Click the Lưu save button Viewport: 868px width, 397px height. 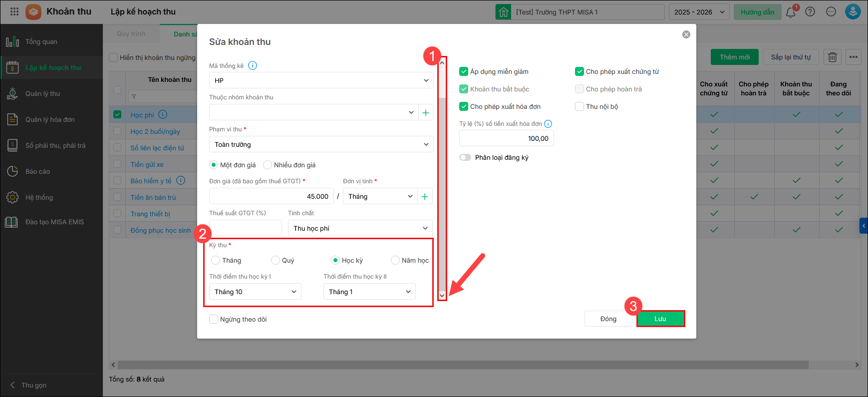660,319
